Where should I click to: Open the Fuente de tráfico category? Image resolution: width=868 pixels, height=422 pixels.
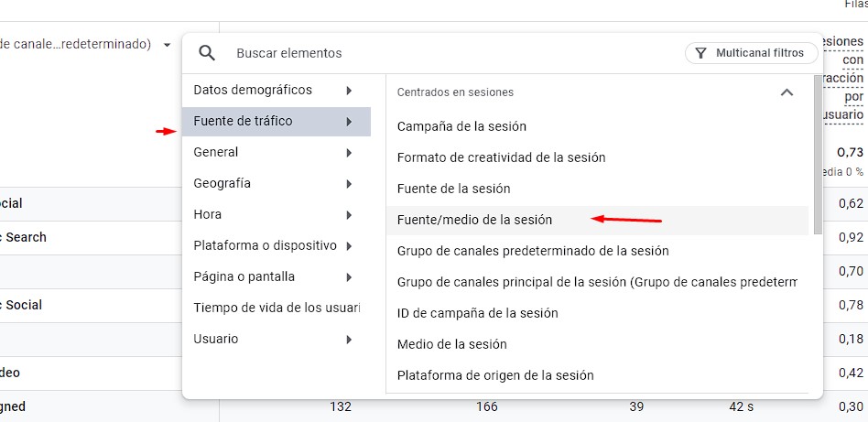click(x=244, y=122)
